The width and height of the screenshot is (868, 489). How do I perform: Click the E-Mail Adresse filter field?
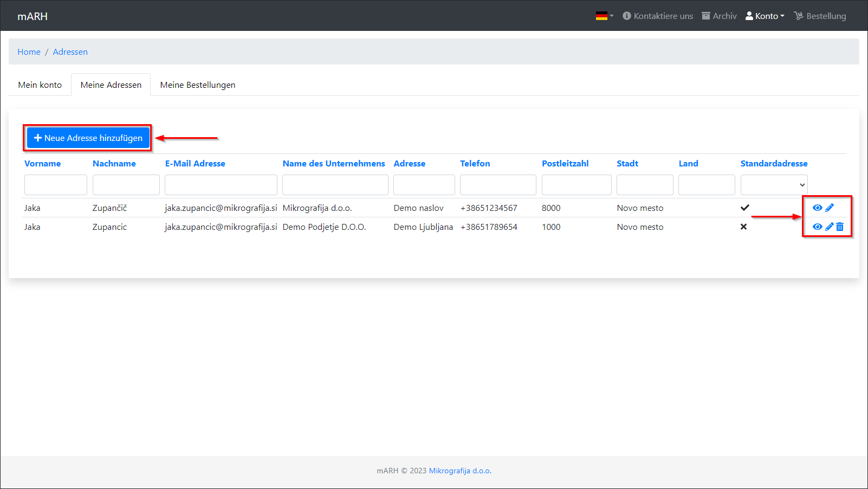coord(221,185)
